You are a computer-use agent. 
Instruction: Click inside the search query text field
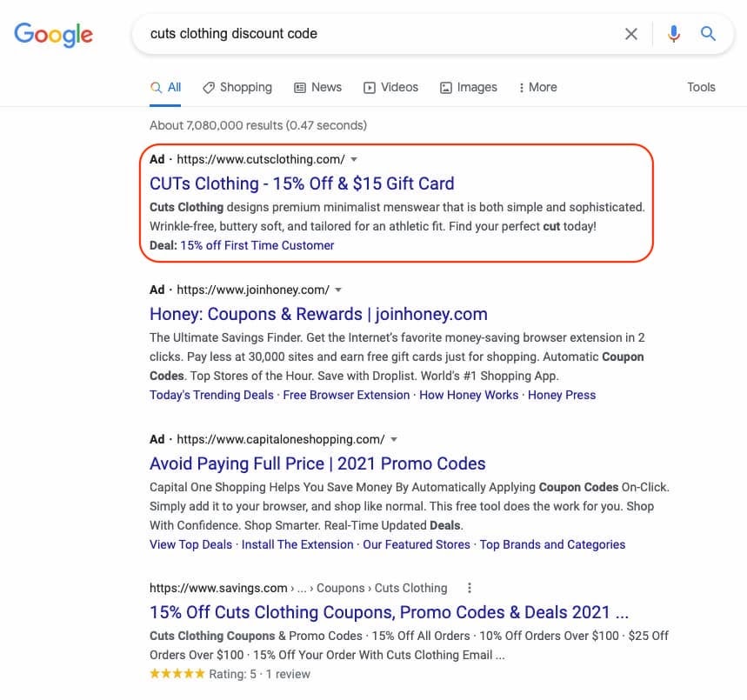[x=374, y=34]
